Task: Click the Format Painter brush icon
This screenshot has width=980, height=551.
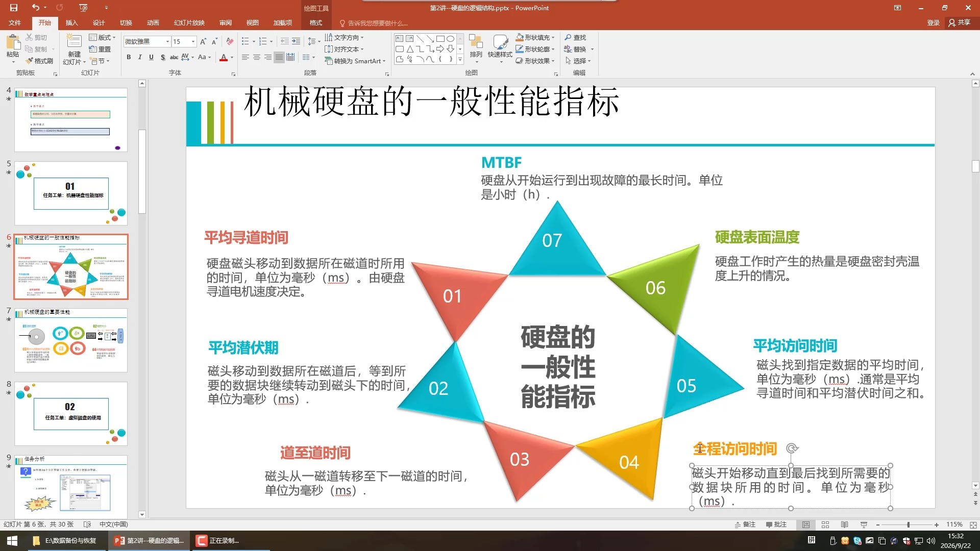Action: [x=30, y=61]
